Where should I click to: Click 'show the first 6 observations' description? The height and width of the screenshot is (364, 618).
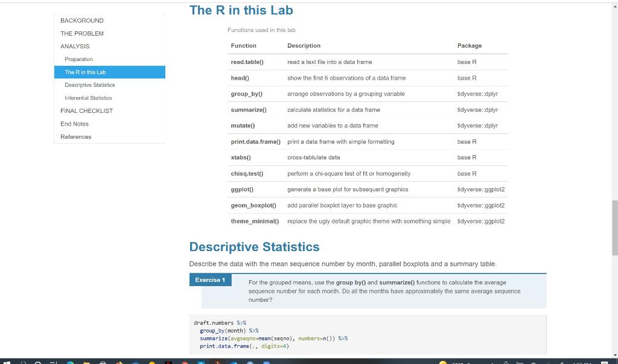(346, 78)
